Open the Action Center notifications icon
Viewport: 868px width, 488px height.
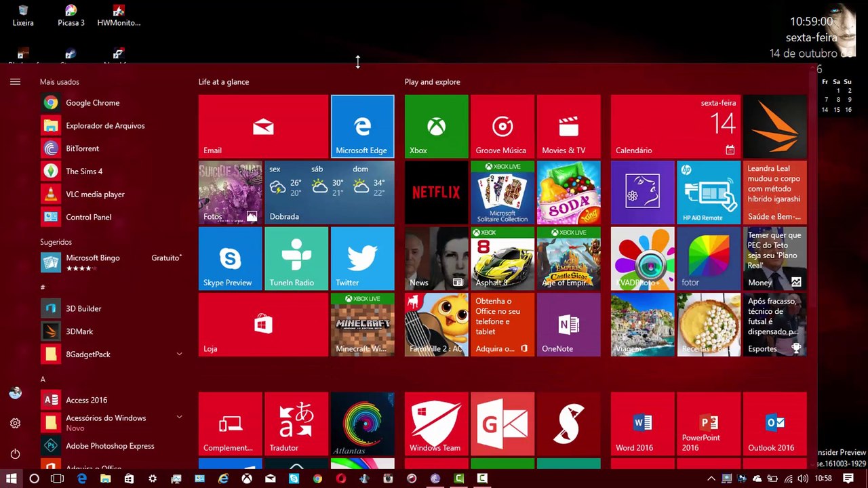848,479
